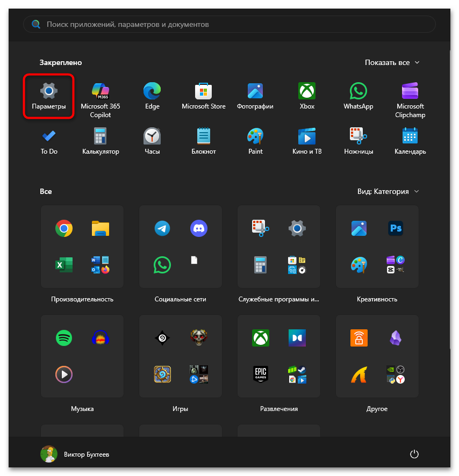The height and width of the screenshot is (476, 459).
Task: Open pinned WhatsApp app
Action: point(358,96)
